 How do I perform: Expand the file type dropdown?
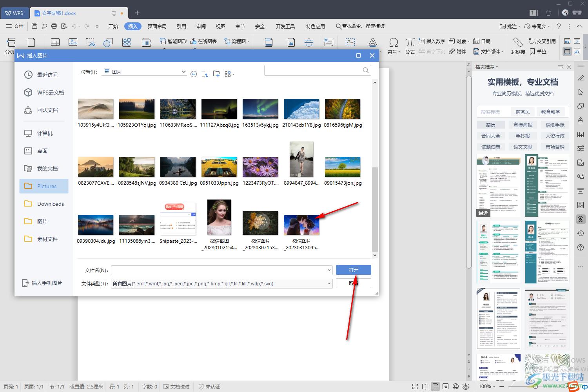(329, 284)
